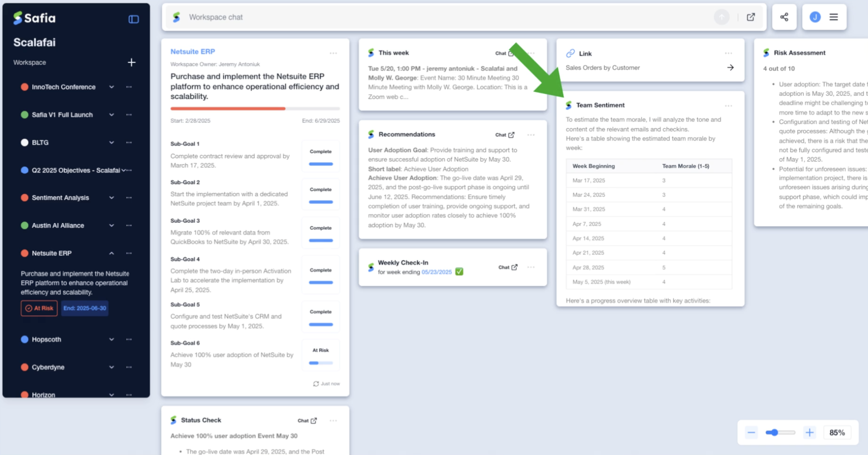The width and height of the screenshot is (868, 455).
Task: Add a new workspace with the plus icon
Action: pyautogui.click(x=132, y=62)
